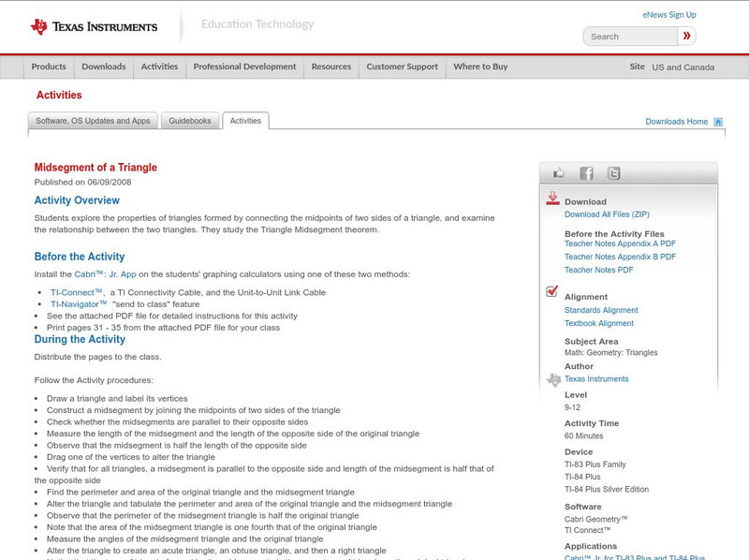Viewport: 749px width, 560px height.
Task: Open the eNews Sign Up link
Action: pos(669,15)
